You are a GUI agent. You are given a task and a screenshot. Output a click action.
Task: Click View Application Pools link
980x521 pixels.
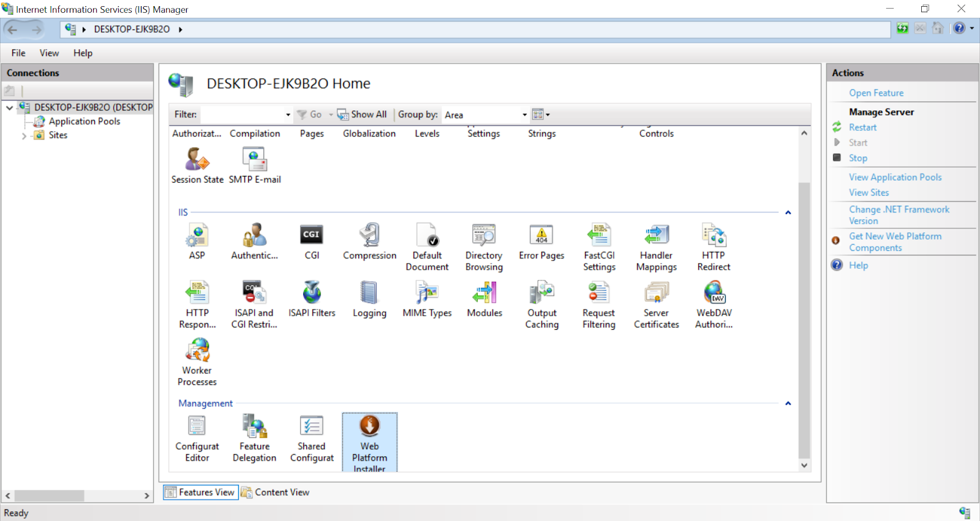[x=895, y=177]
